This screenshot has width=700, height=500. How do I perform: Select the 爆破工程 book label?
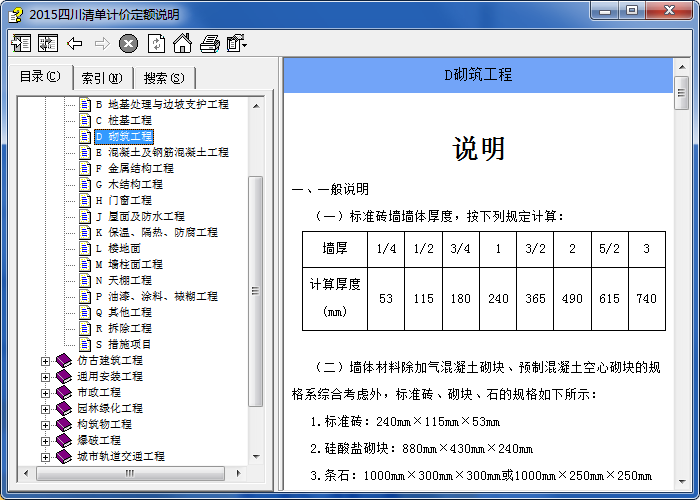coord(99,441)
